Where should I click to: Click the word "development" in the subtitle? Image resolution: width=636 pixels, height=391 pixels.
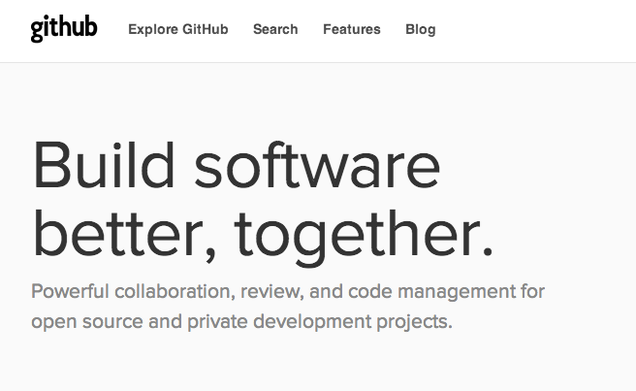[x=312, y=322]
